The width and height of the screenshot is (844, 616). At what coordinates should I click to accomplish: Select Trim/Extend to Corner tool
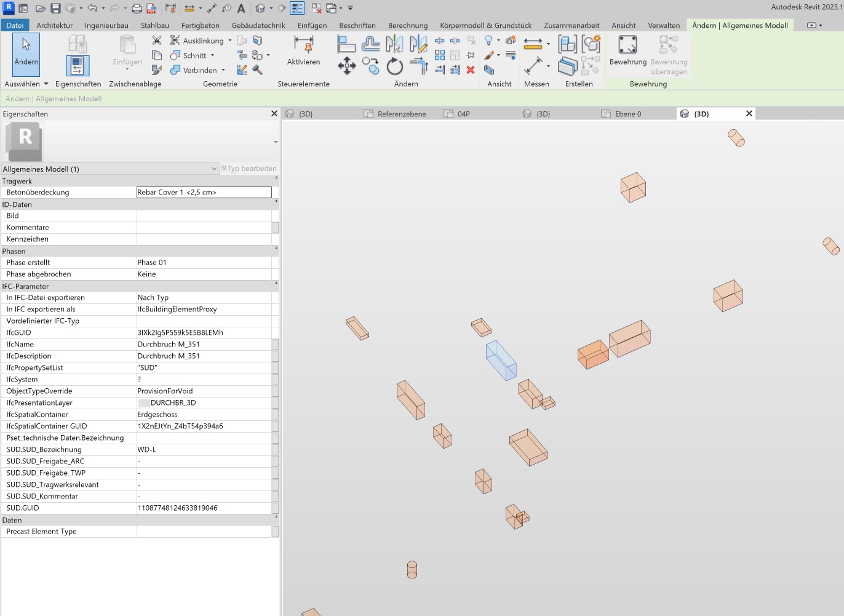[418, 66]
